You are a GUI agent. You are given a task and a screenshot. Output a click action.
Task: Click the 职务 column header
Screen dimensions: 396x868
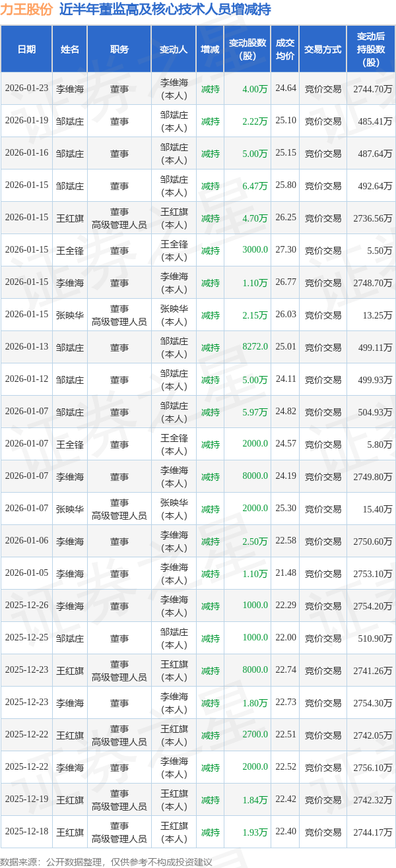click(119, 49)
